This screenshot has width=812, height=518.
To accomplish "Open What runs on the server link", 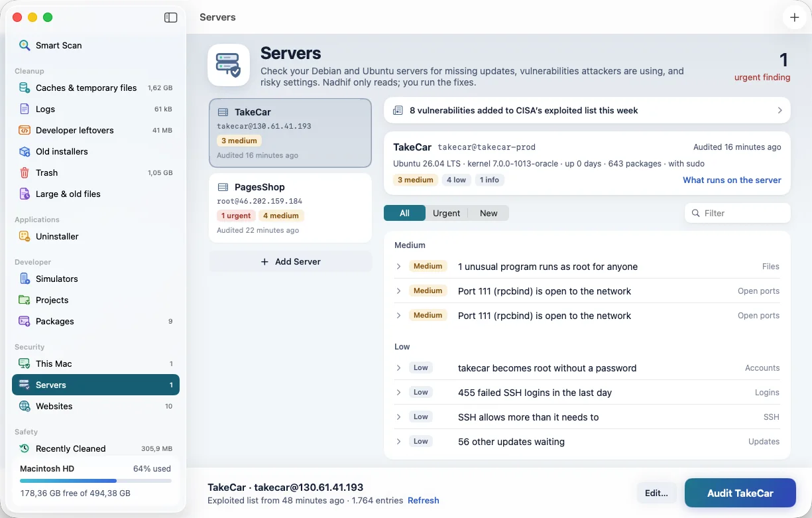I will 732,180.
